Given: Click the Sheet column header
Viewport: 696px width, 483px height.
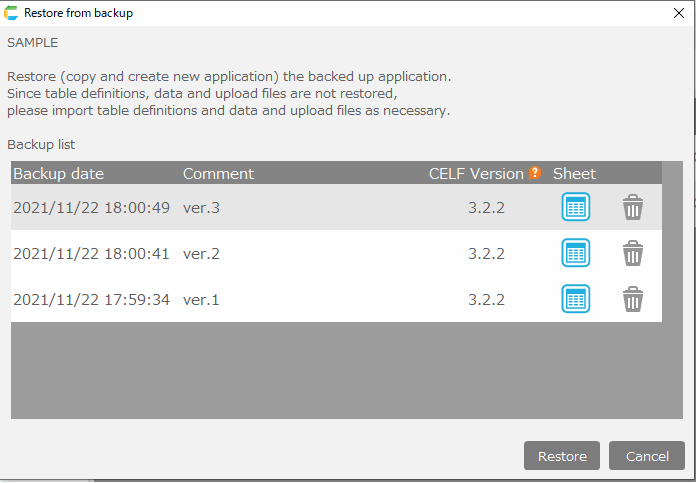Looking at the screenshot, I should pyautogui.click(x=574, y=173).
